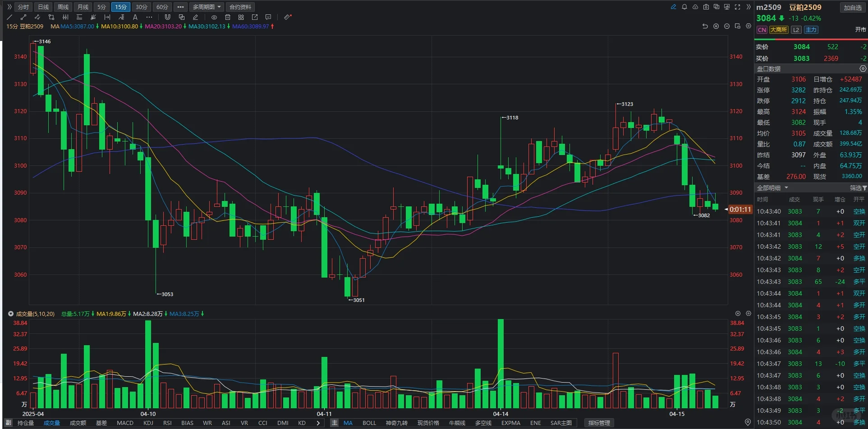
Task: Select the text annotation tool
Action: coord(135,17)
